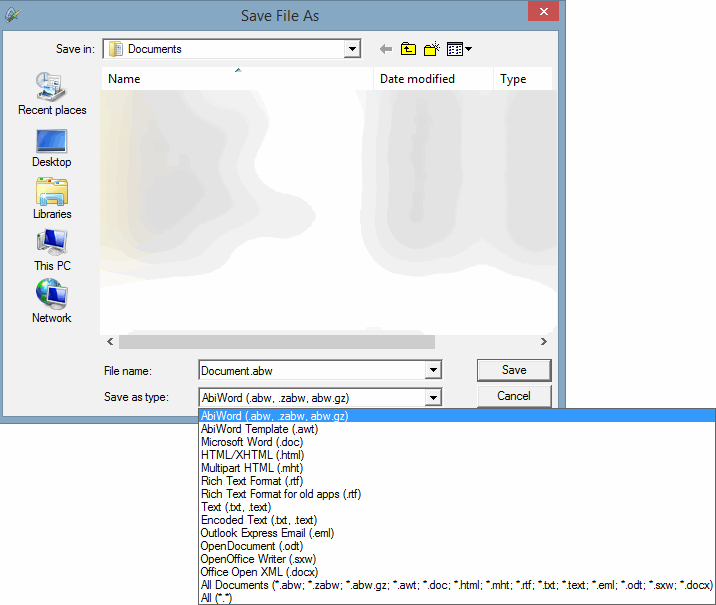Expand the File name dropdown arrow
716x605 pixels.
(433, 370)
